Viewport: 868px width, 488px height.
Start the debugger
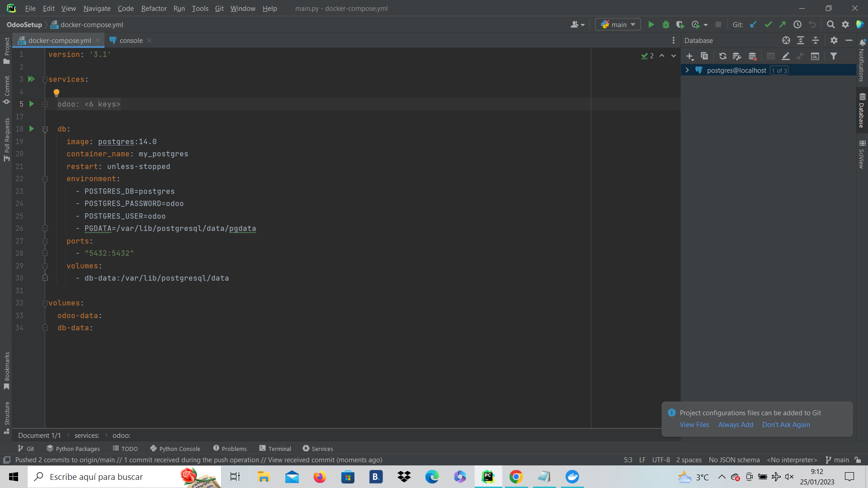666,24
